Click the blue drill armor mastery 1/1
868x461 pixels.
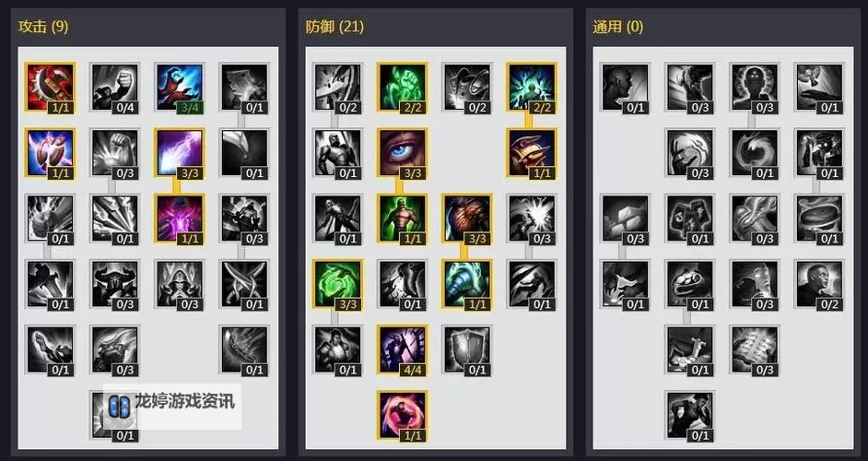[x=467, y=284]
